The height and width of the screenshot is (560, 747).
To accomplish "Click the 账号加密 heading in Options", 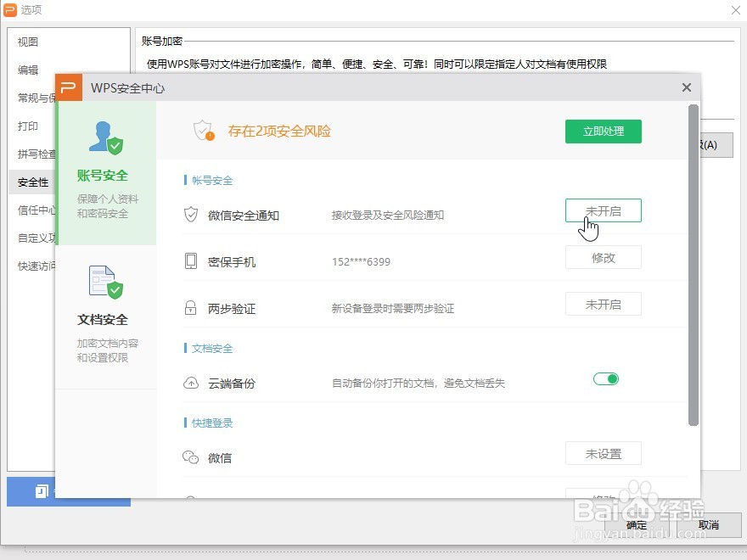I will coord(162,42).
